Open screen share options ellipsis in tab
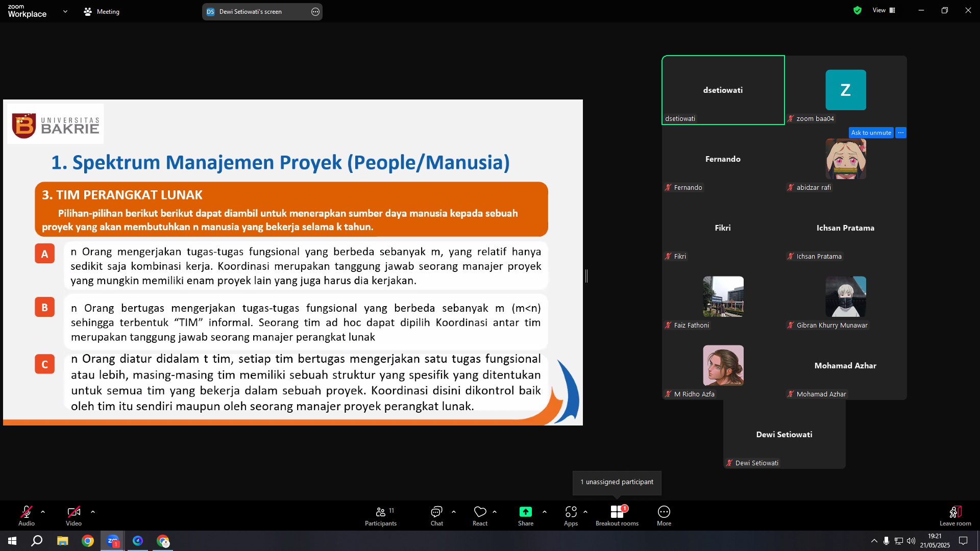The image size is (980, 551). pos(315,12)
